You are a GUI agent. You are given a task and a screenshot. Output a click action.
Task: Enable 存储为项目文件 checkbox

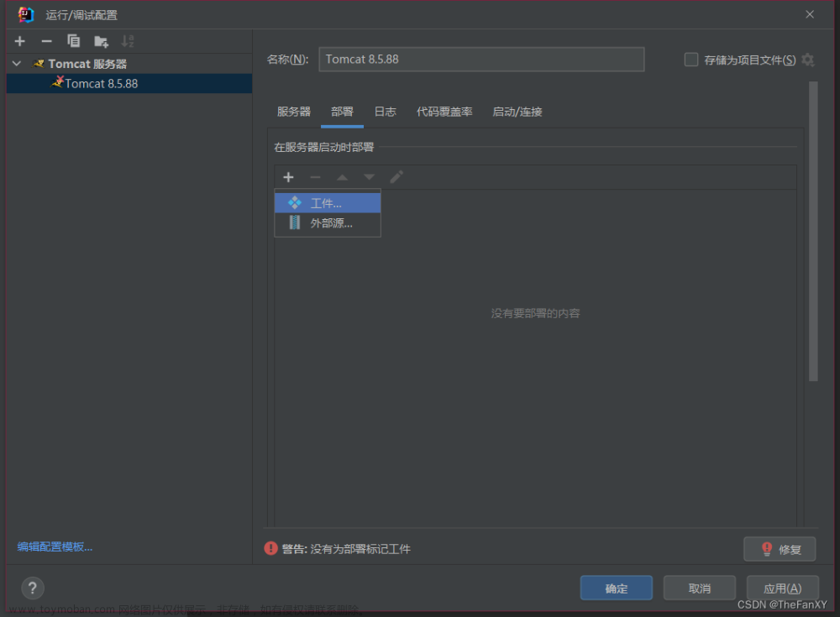tap(691, 60)
